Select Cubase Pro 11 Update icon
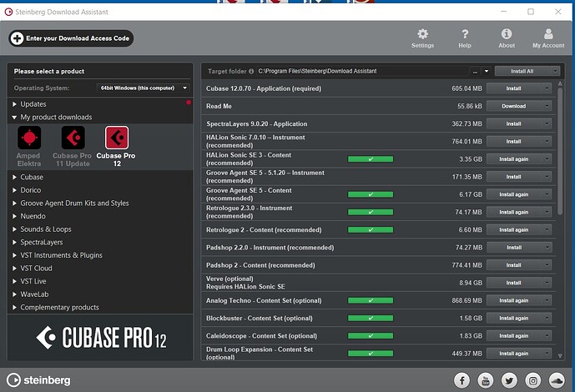The image size is (575, 392). pyautogui.click(x=73, y=138)
